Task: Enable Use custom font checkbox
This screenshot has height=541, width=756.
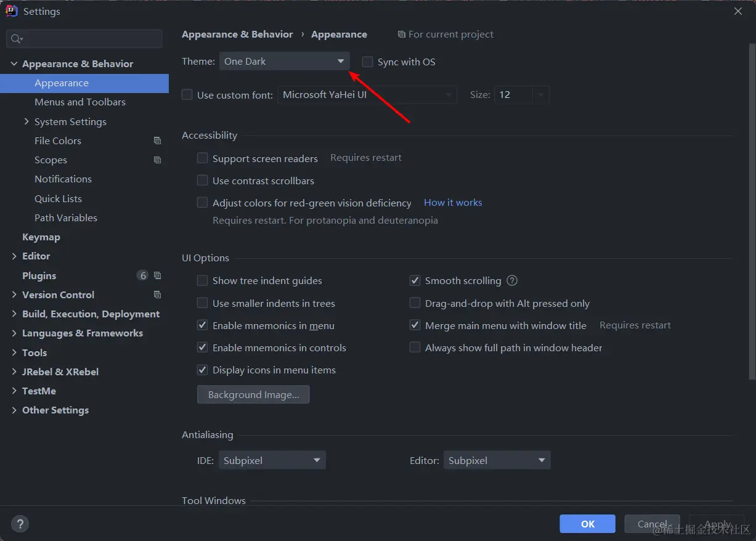Action: coord(187,95)
